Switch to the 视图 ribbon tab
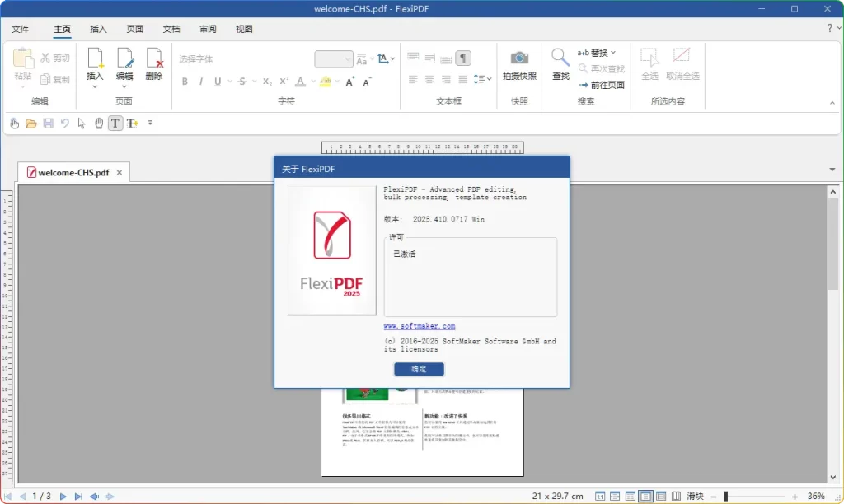844x504 pixels. [244, 29]
